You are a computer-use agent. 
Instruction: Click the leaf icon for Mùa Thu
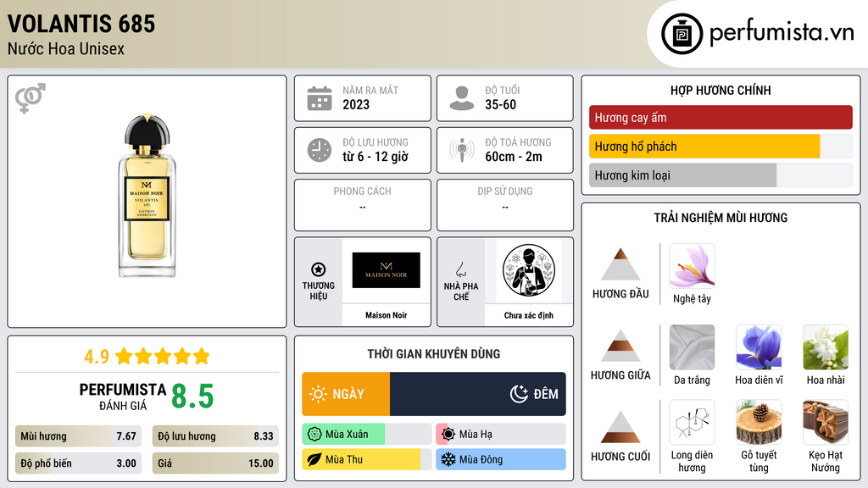click(x=314, y=460)
